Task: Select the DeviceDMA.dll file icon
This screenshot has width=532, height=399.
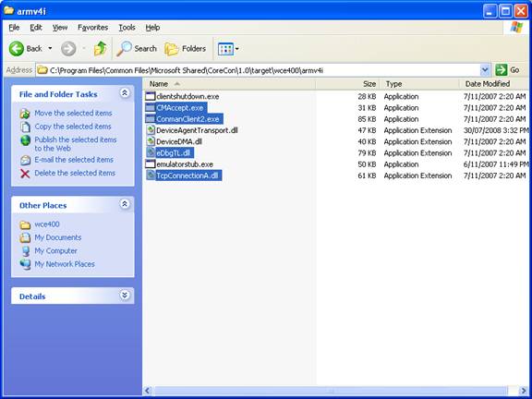Action: point(151,141)
